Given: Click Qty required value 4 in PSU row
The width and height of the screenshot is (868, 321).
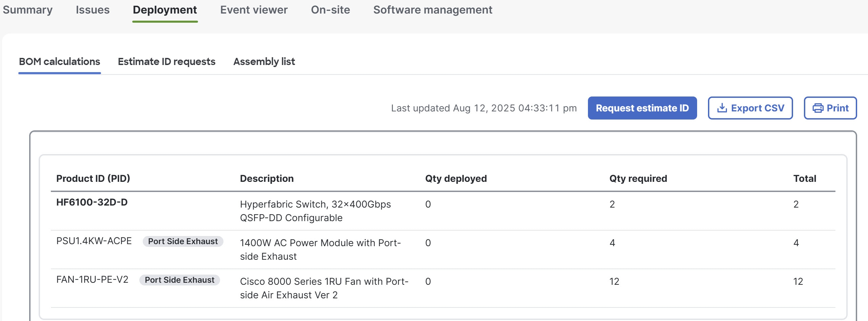Looking at the screenshot, I should click(x=612, y=243).
